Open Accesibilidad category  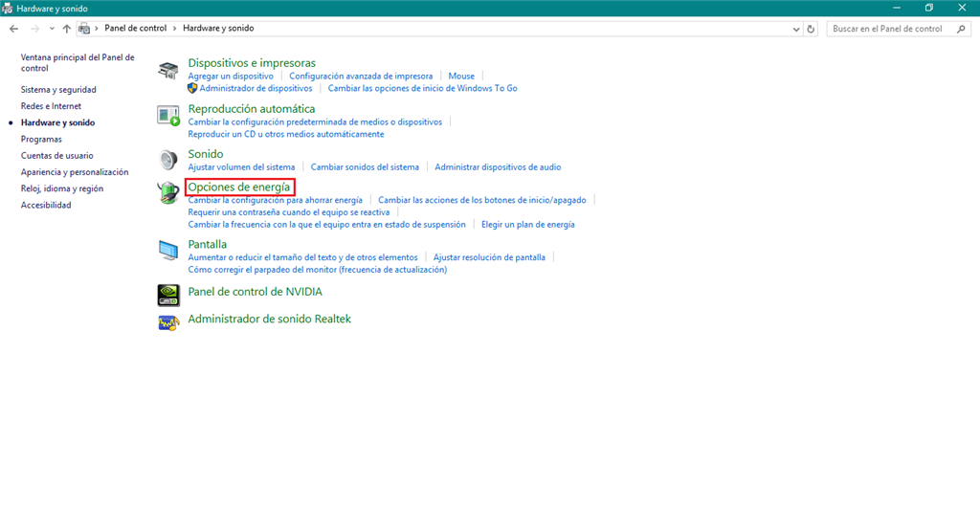point(46,205)
